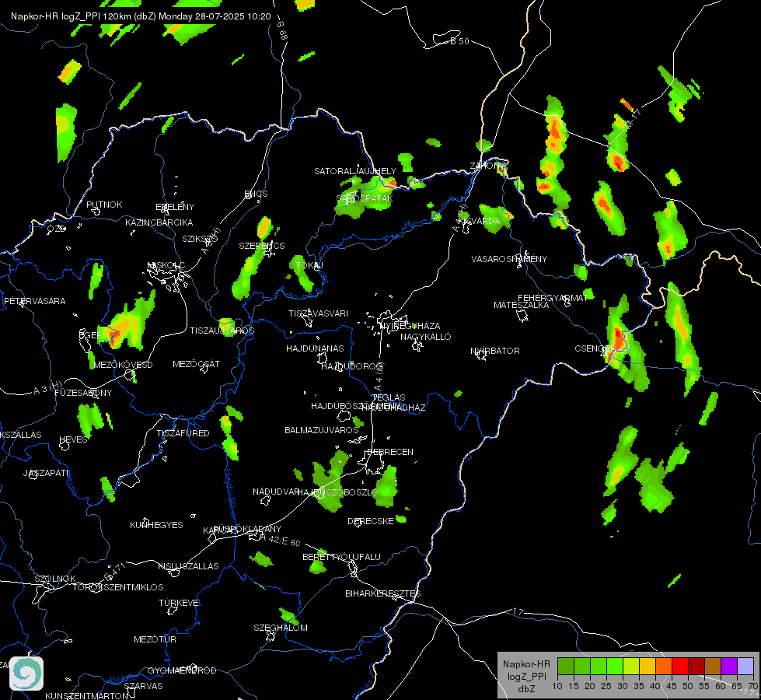Click the DERECSKE town label
This screenshot has height=700, width=761.
coord(371,521)
